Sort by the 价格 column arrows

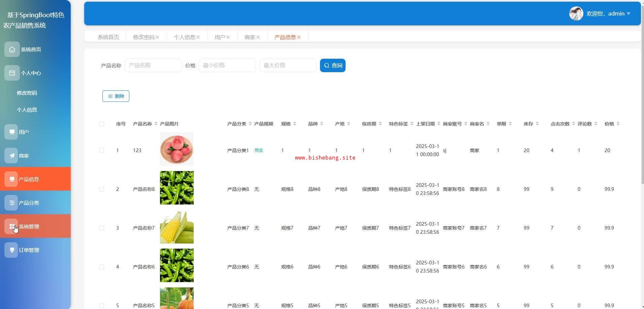tap(618, 124)
